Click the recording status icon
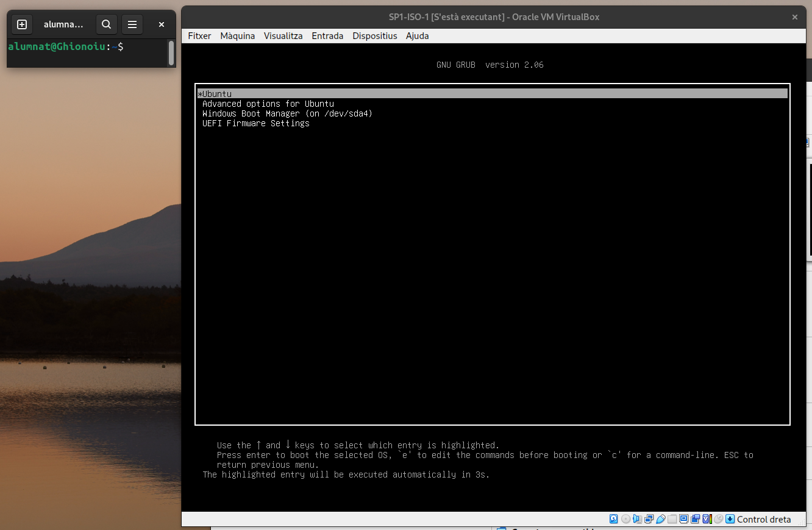The width and height of the screenshot is (812, 530). click(695, 519)
